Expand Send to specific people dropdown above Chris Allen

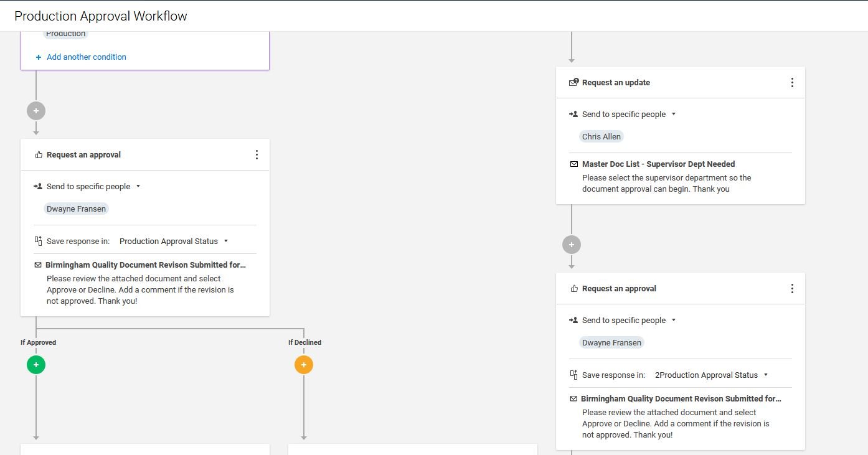(x=674, y=114)
